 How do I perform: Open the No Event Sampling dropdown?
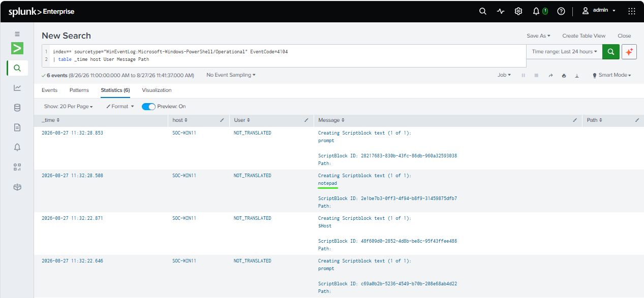231,75
